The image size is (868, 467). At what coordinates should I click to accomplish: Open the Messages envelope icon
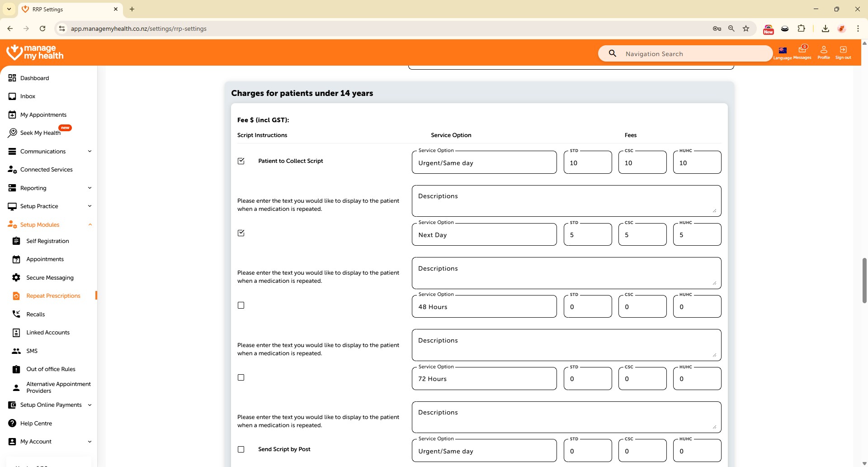(802, 50)
